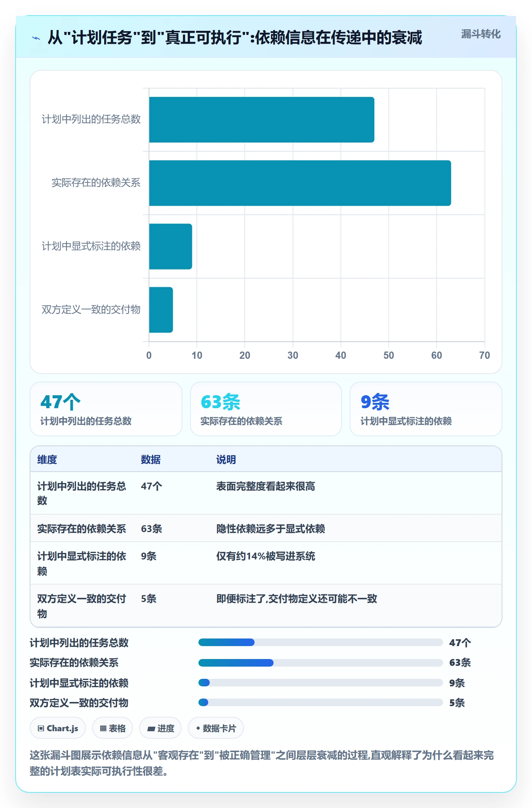
Task: Click the 双方定义一致的交付物 progress row label
Action: point(79,703)
